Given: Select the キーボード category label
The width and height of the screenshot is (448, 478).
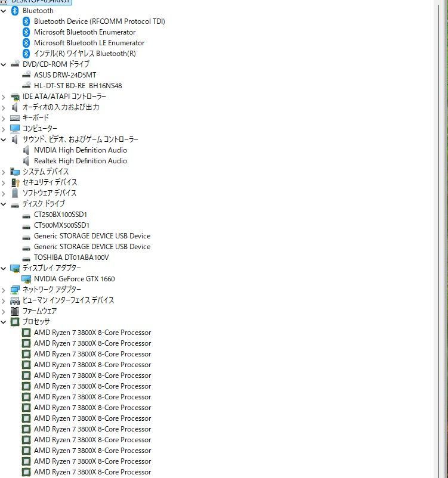Looking at the screenshot, I should point(36,117).
